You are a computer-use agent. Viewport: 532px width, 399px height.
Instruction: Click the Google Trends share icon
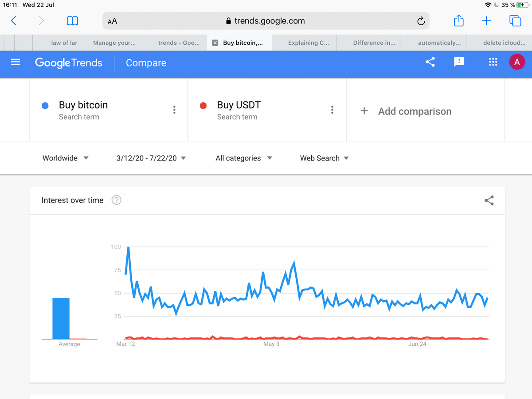pos(430,62)
